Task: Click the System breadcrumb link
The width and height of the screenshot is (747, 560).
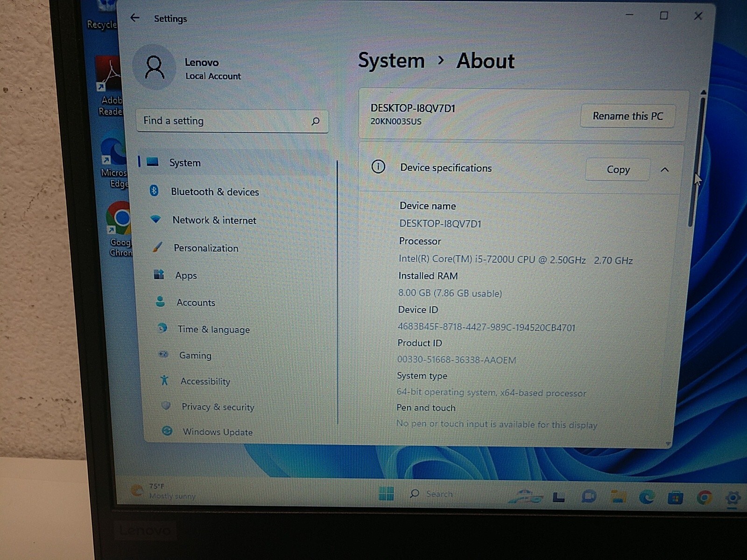Action: pos(391,61)
